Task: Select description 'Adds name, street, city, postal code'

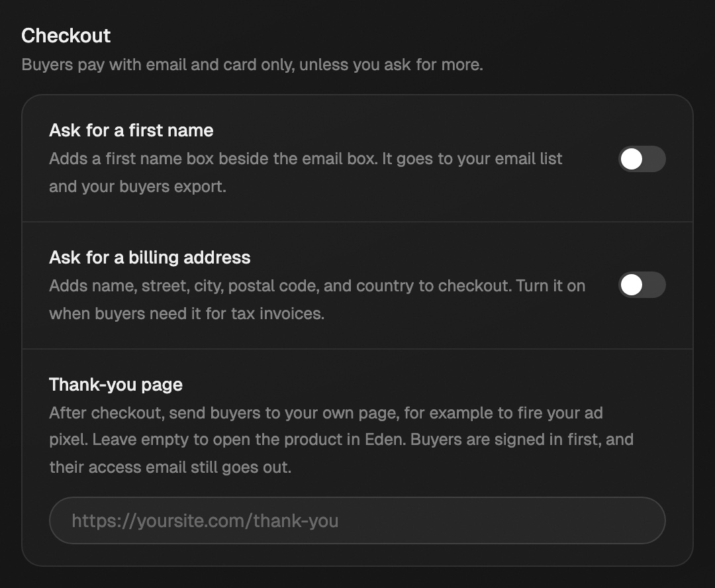Action: pyautogui.click(x=317, y=300)
